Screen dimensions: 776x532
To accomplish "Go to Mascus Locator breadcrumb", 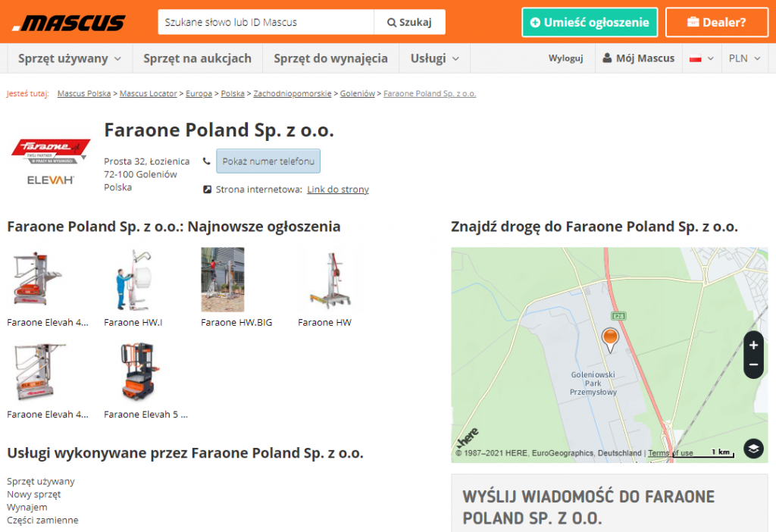I will click(148, 93).
